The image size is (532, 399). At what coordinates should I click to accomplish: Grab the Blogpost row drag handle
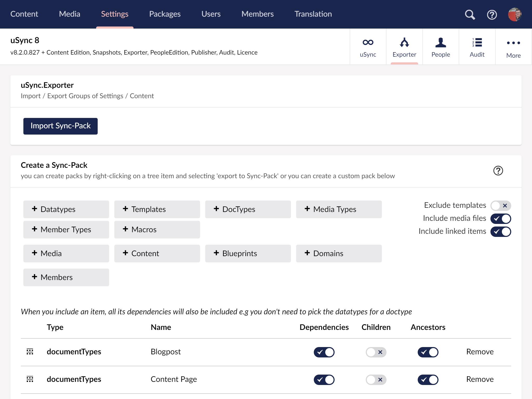[30, 352]
